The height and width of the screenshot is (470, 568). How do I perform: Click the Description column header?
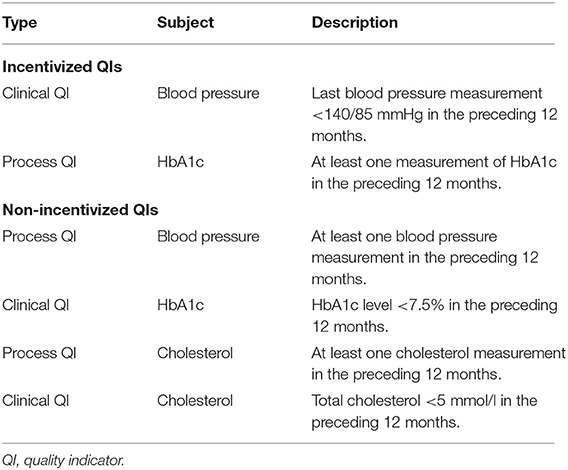click(x=355, y=23)
